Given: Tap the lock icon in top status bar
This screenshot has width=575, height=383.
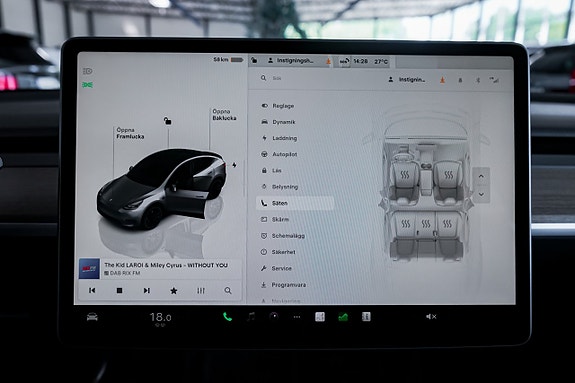Looking at the screenshot, I should pos(254,60).
